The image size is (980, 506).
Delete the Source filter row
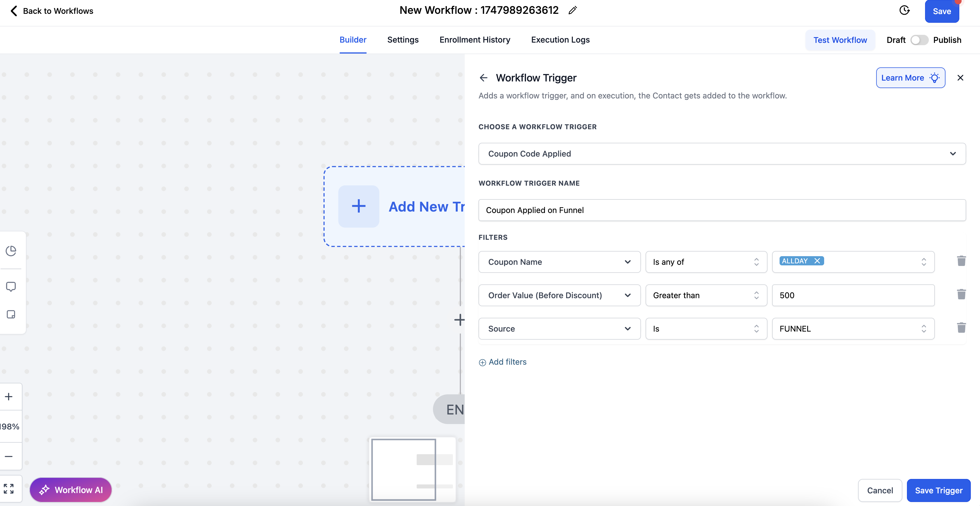pyautogui.click(x=961, y=328)
